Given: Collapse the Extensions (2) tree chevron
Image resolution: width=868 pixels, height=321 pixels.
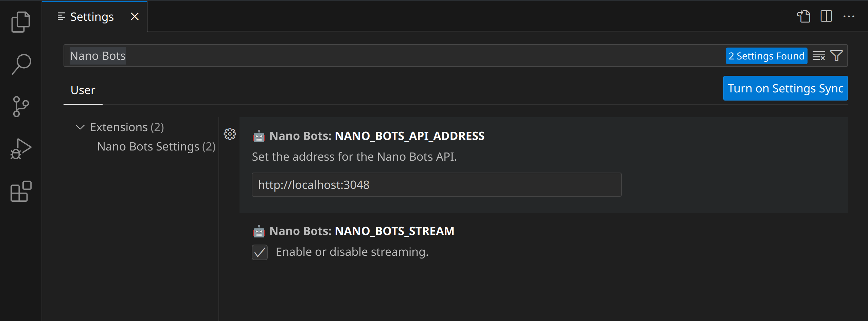Looking at the screenshot, I should point(80,127).
